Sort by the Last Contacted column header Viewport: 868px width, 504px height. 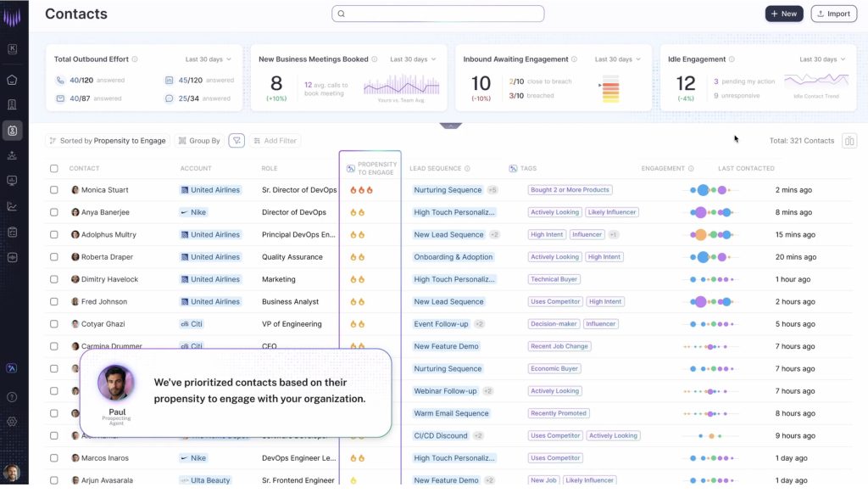tap(746, 169)
